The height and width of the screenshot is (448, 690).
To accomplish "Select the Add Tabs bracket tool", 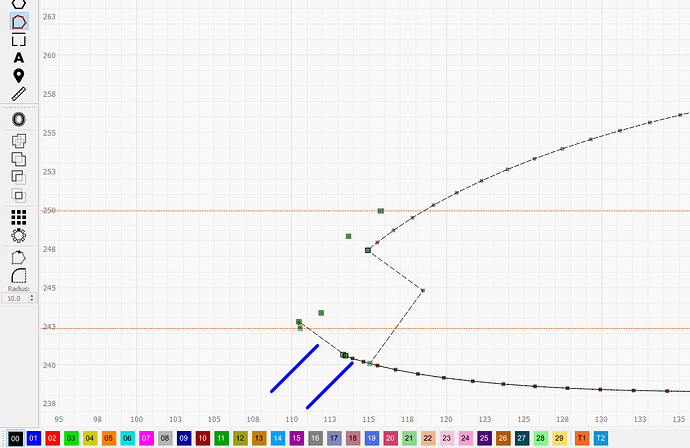I will pyautogui.click(x=18, y=40).
